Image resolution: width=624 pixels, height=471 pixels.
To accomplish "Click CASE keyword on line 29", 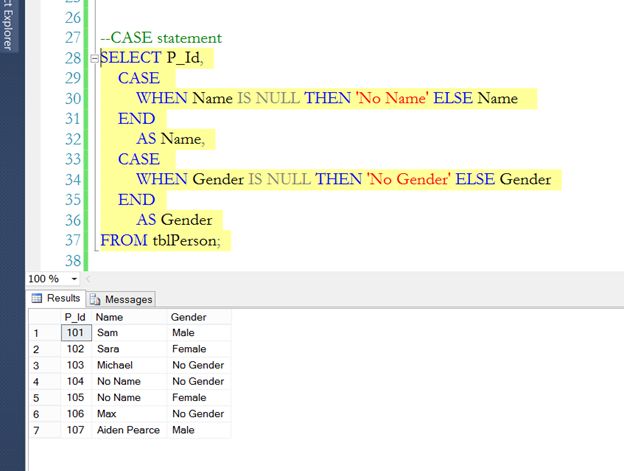I will pos(138,78).
